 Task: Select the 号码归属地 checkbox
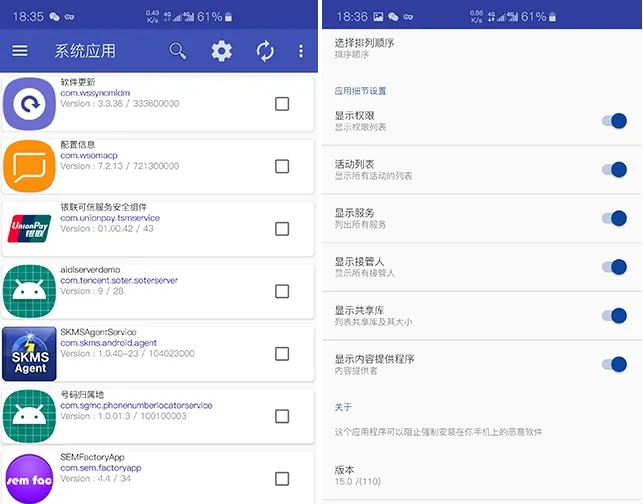point(282,416)
